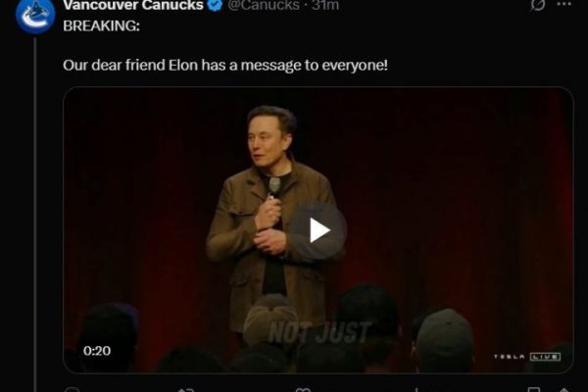Click the reply icon under the video

72,390
